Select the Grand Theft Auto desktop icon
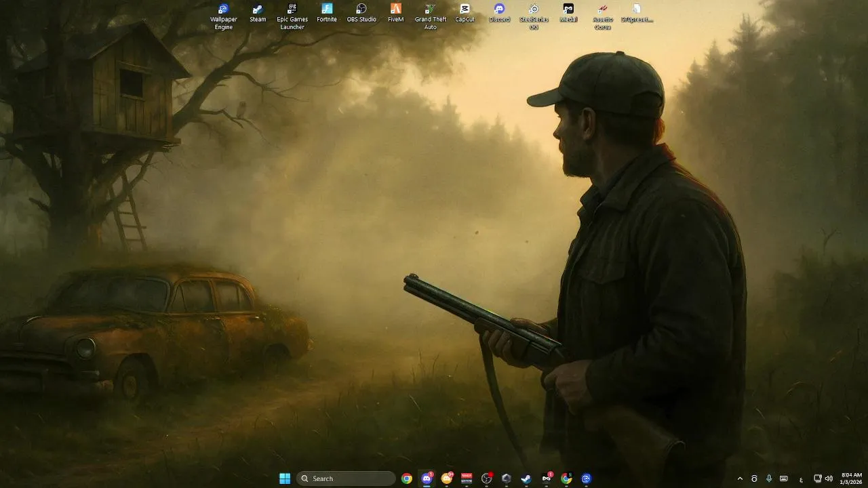This screenshot has width=868, height=488. coord(431,17)
